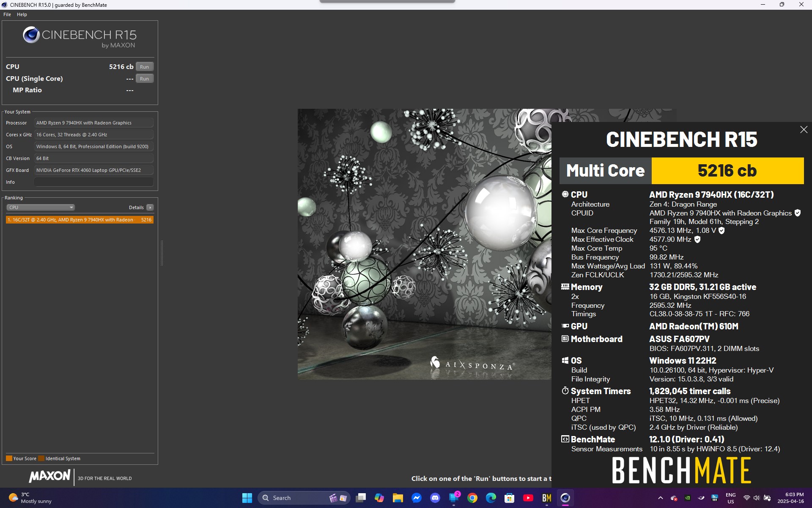Click the Details arrow button in Ranking
Screen dimensions: 812x508
tap(150, 207)
